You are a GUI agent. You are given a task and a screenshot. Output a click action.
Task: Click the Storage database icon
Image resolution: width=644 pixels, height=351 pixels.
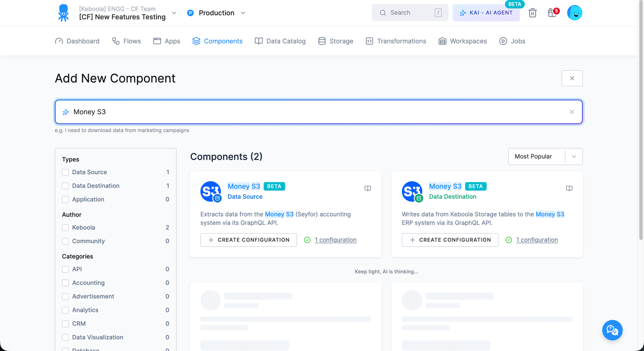click(x=322, y=41)
